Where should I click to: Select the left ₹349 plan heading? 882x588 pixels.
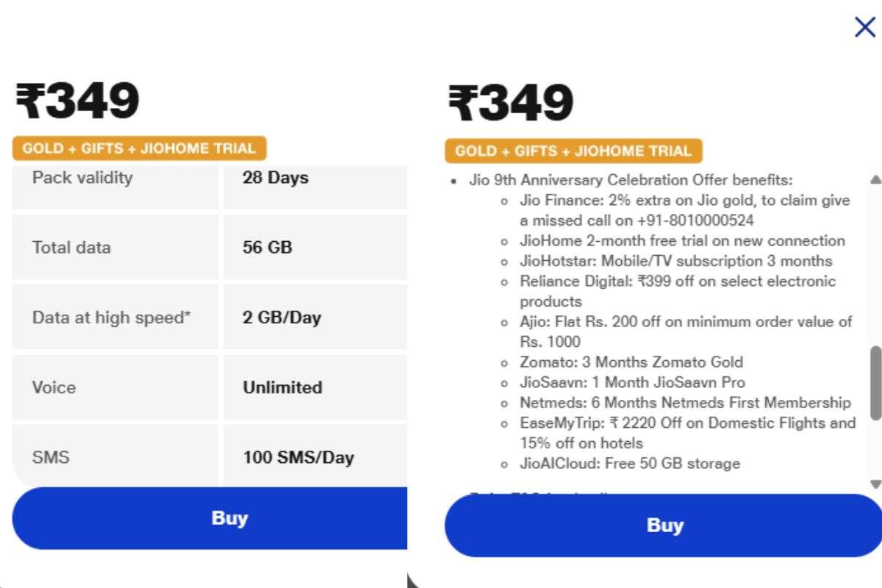click(77, 101)
